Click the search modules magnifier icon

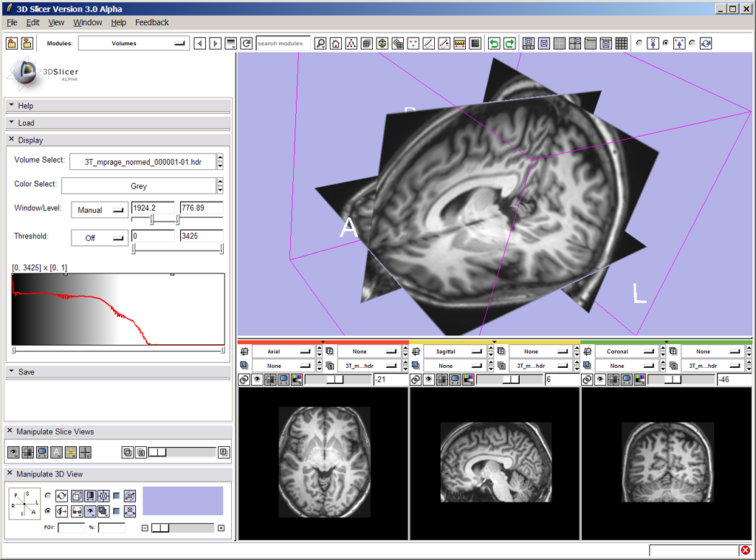pos(320,44)
